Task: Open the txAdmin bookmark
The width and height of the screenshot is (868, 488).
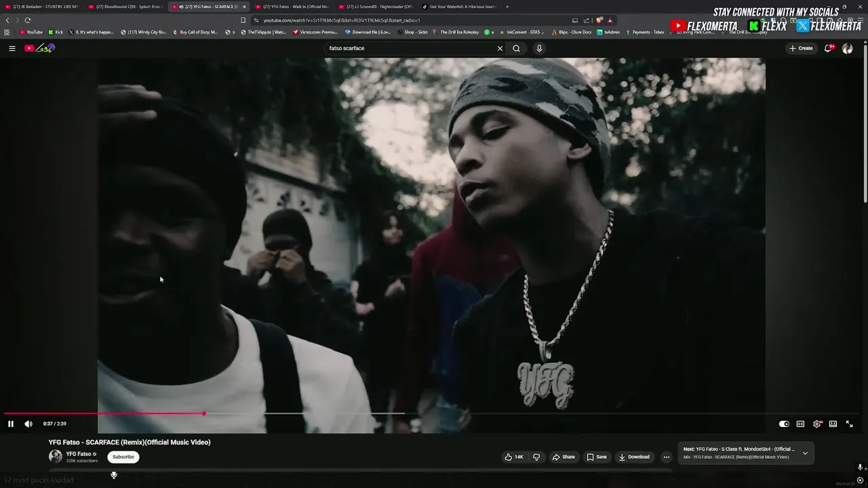Action: pyautogui.click(x=608, y=32)
